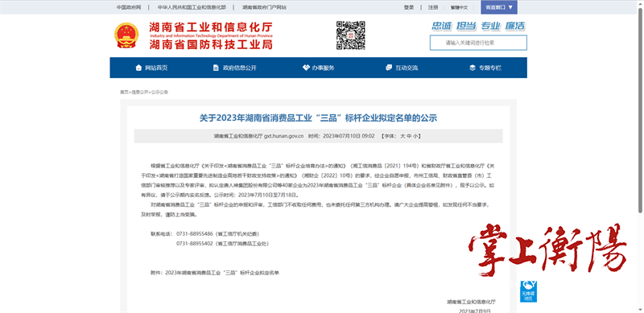644x313 pixels.
Task: Click the 湖南省国防科技工业局 title text
Action: click(x=211, y=44)
